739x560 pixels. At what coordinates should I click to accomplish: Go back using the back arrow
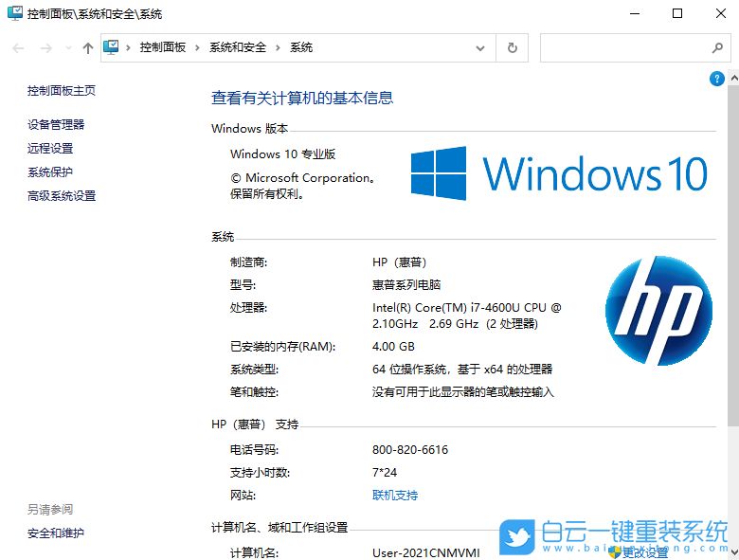18,48
